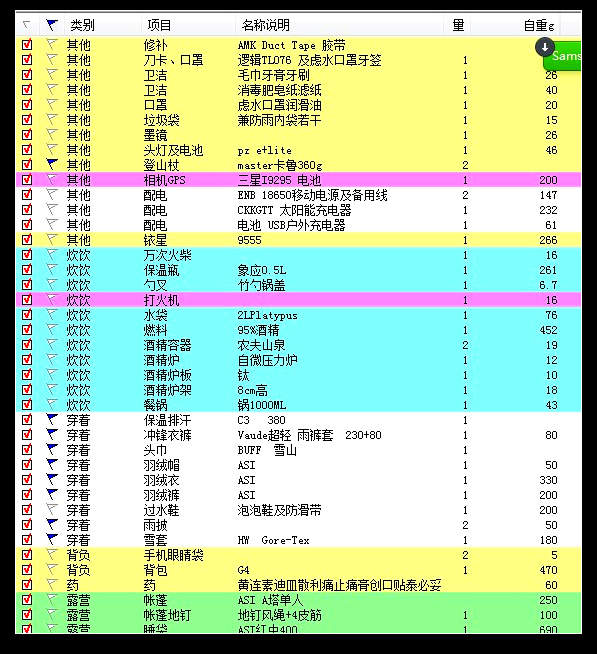Uncheck the 羽绒衣 row checkbox
Image resolution: width=597 pixels, height=654 pixels.
pyautogui.click(x=27, y=480)
